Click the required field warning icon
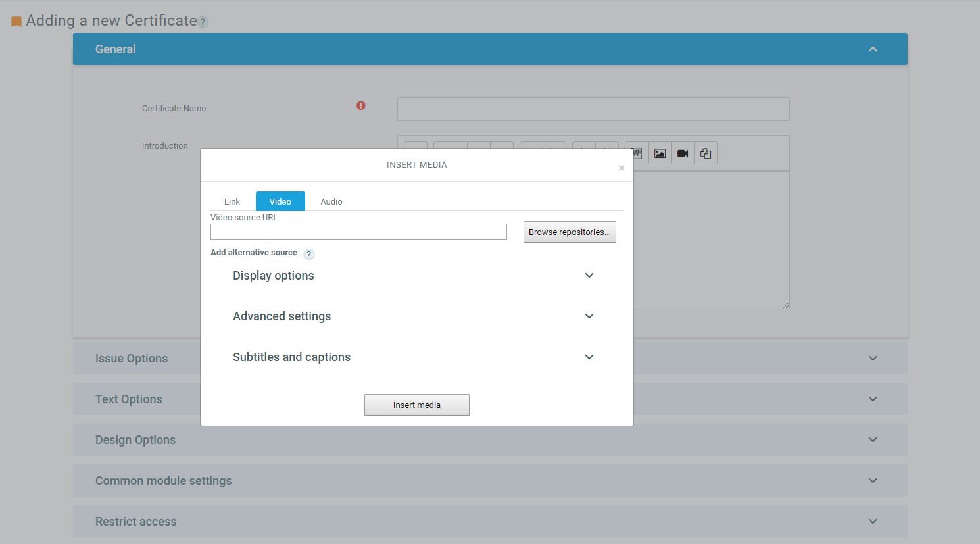Viewport: 980px width, 544px height. tap(361, 105)
